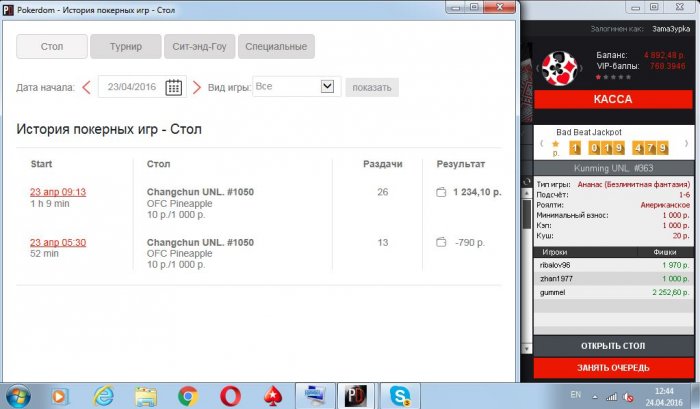Click the Start column header

(x=42, y=164)
